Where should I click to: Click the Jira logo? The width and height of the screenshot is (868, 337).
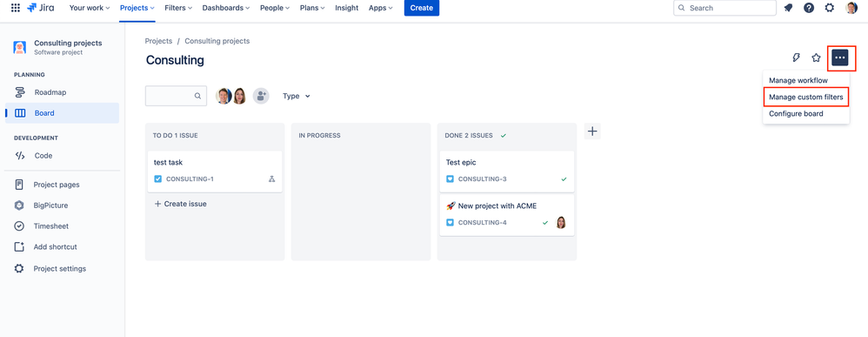click(x=40, y=8)
